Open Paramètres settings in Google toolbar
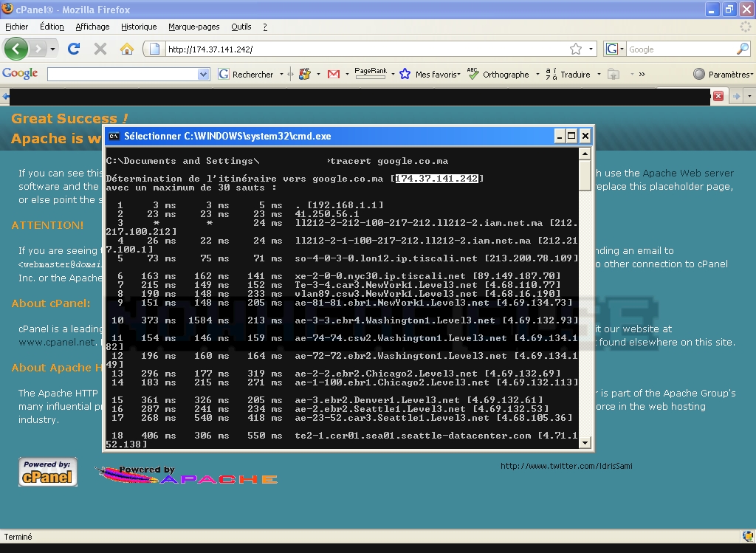756x553 pixels. pos(722,75)
